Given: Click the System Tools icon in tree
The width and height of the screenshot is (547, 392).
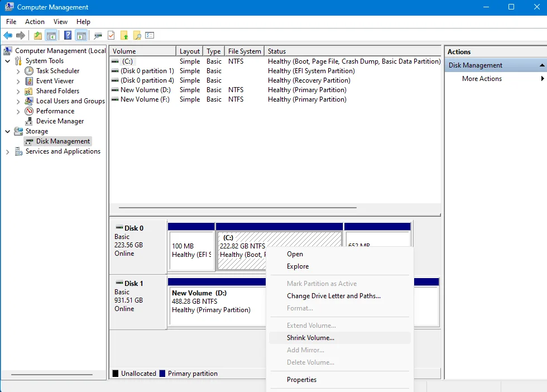Looking at the screenshot, I should pos(18,61).
